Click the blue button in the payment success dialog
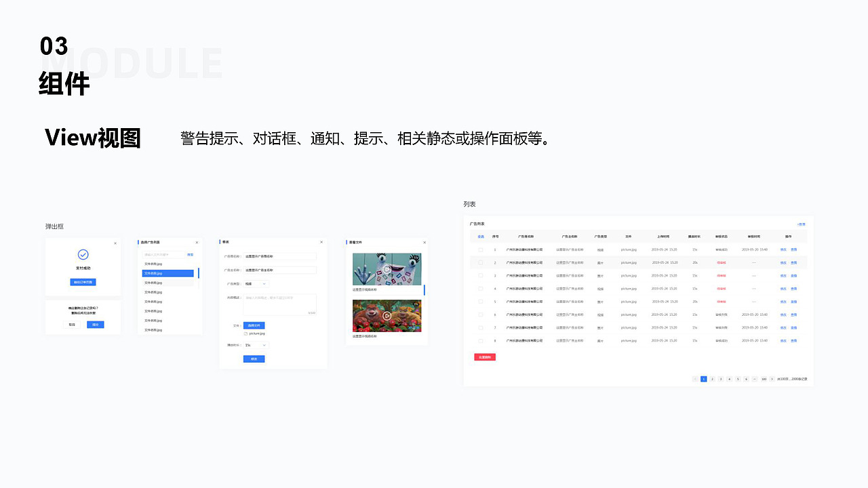 tap(83, 282)
